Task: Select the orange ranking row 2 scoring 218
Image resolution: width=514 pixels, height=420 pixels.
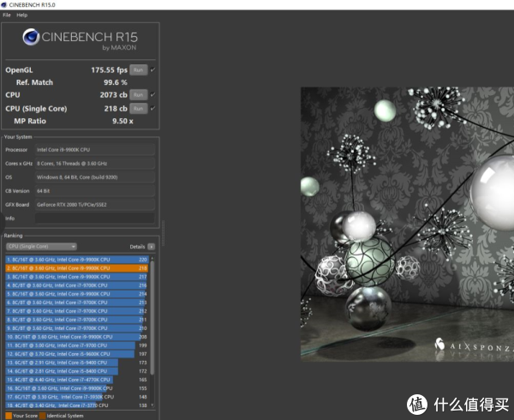Action: tap(77, 268)
